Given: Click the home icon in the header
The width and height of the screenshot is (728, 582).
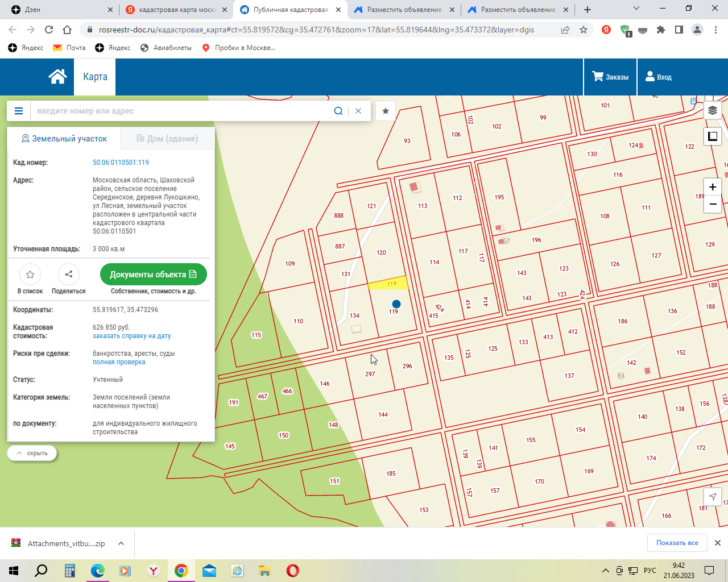Looking at the screenshot, I should 57,77.
